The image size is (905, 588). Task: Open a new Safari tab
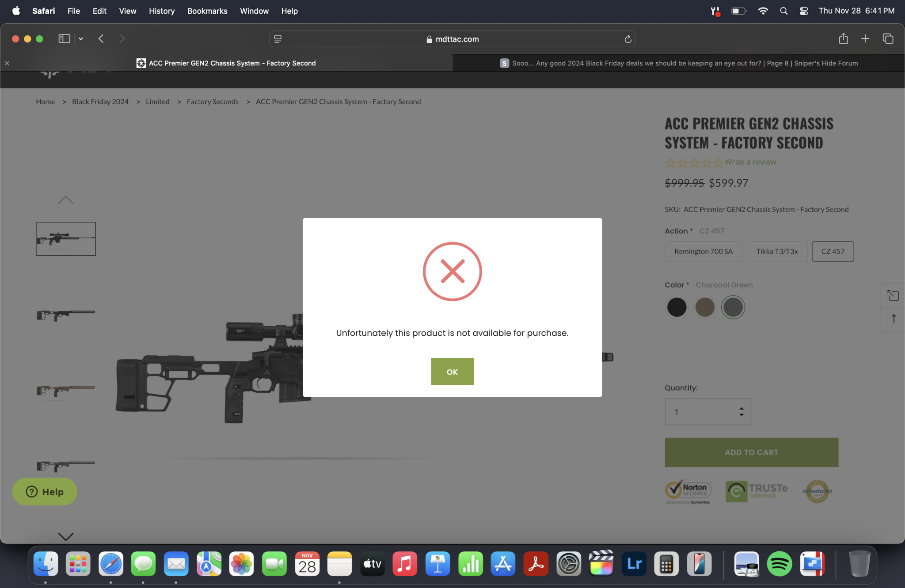tap(865, 39)
